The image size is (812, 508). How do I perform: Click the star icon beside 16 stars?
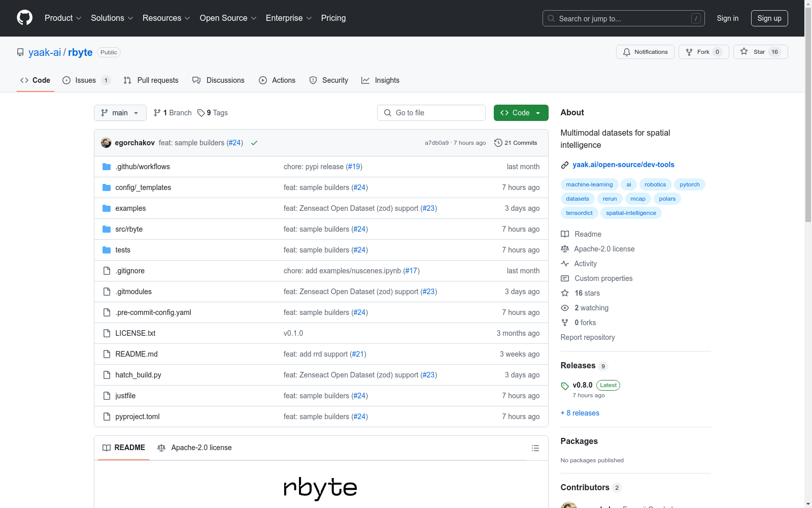click(565, 293)
